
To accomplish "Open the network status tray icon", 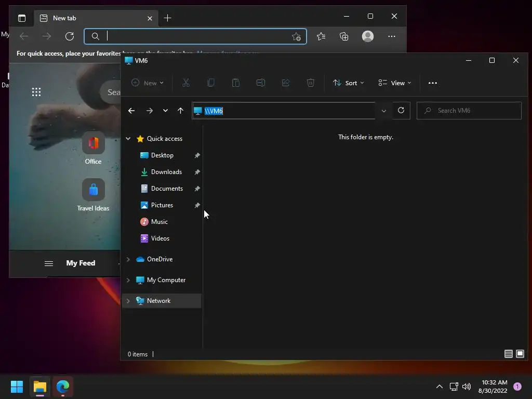I will pyautogui.click(x=454, y=387).
